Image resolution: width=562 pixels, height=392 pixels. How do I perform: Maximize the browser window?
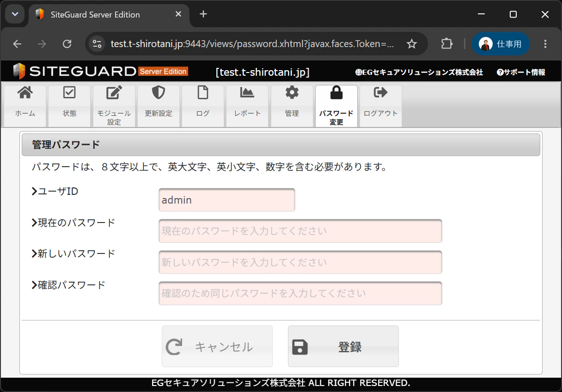click(513, 14)
